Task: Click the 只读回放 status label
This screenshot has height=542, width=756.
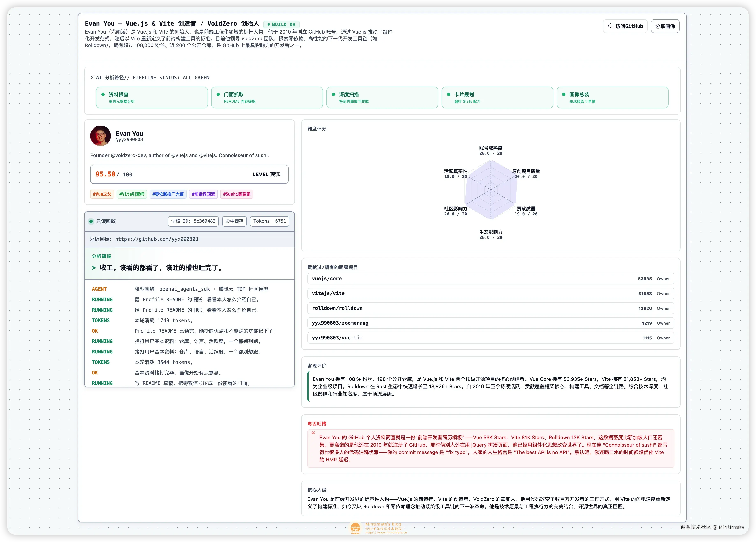Action: pos(106,221)
